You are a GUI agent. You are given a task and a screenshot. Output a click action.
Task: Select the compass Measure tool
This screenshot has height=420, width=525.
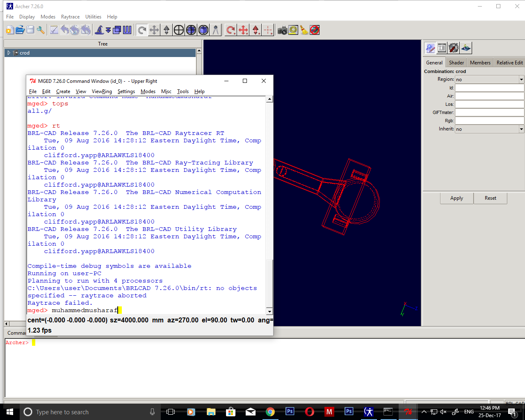point(216,30)
